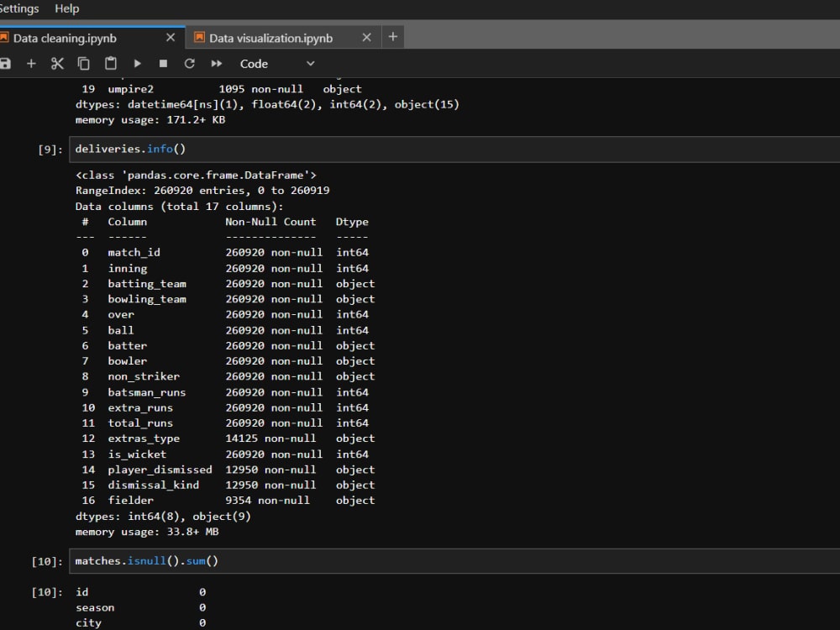Restart the kernel

tap(190, 64)
